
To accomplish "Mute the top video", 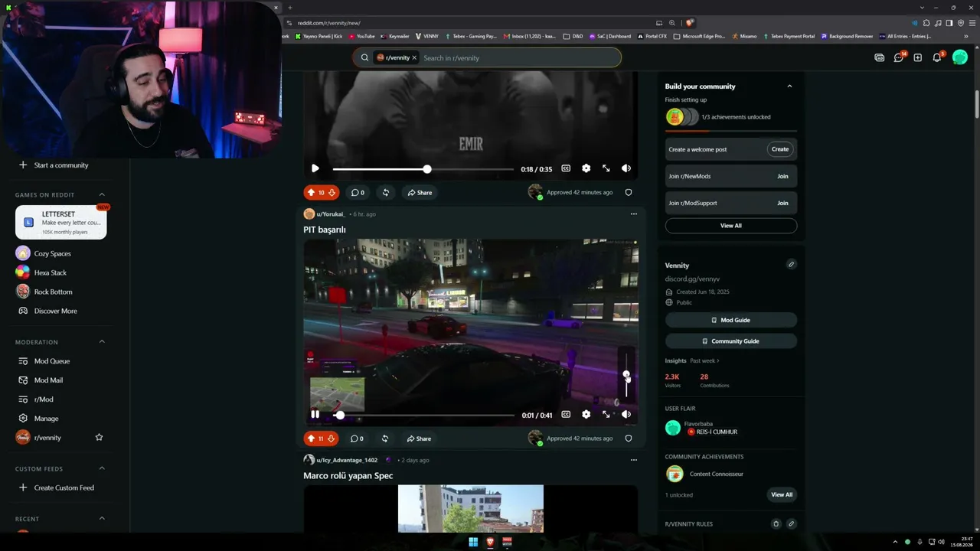I will (626, 168).
